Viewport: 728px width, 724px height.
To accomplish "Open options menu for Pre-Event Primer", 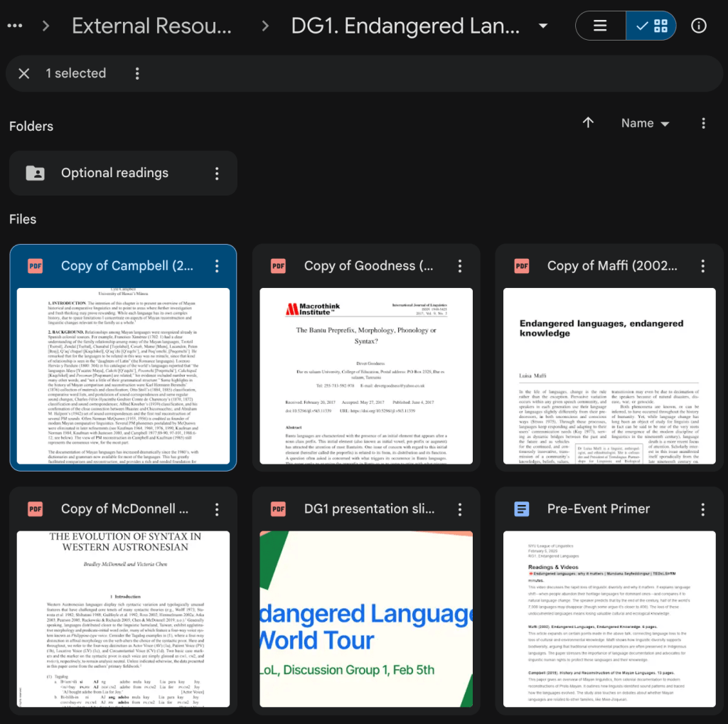I will pyautogui.click(x=703, y=509).
